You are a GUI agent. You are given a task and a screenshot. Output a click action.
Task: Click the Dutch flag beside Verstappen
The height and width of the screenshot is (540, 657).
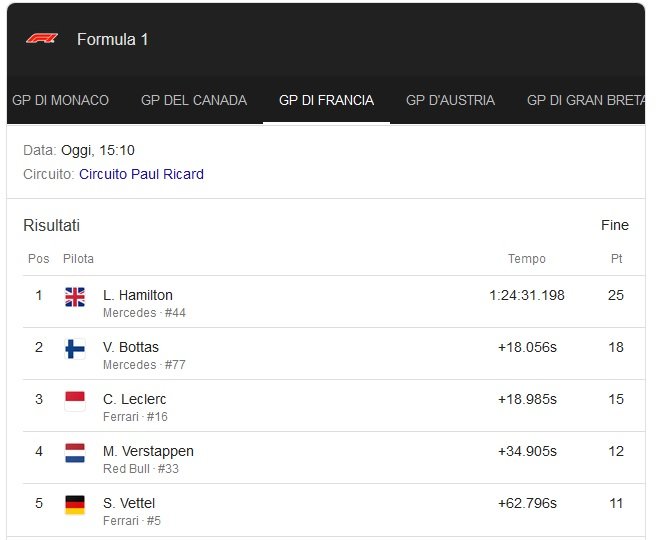point(75,452)
